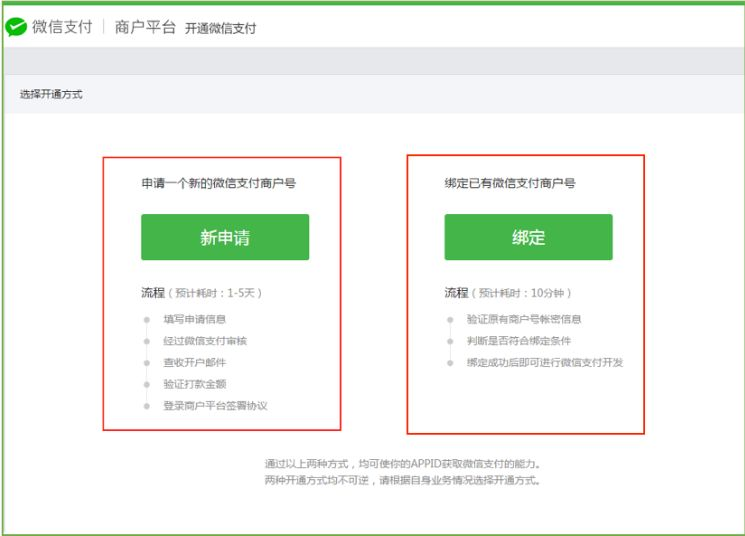
Task: Click the 验证打款金额 step text
Action: (x=194, y=384)
